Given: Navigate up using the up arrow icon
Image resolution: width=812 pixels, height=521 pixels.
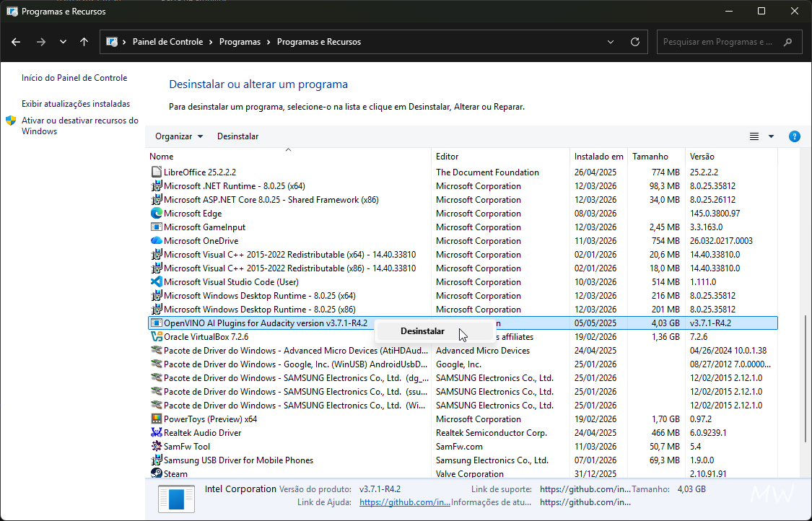Looking at the screenshot, I should tap(84, 42).
